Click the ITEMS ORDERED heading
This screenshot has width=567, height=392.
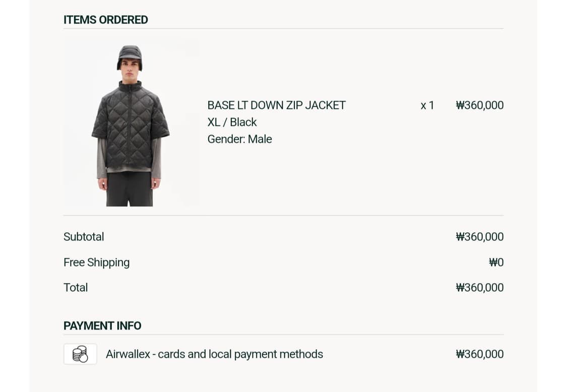click(106, 20)
